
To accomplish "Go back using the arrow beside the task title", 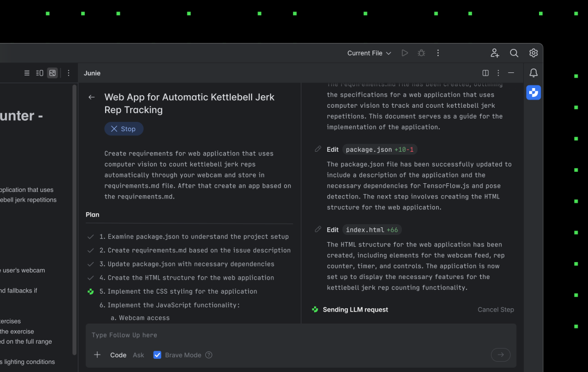I will pyautogui.click(x=91, y=97).
